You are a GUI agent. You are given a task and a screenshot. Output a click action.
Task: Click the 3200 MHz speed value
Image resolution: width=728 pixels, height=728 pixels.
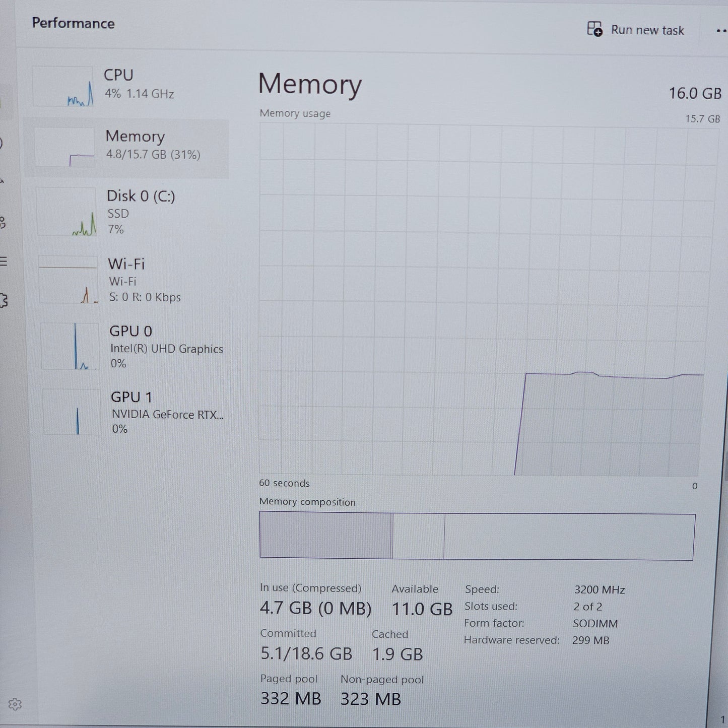pos(600,589)
